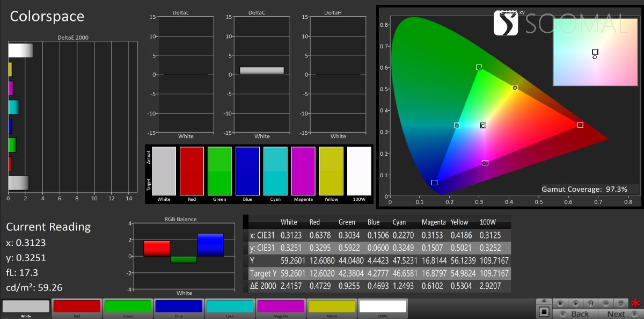Click the double-arrow chevron on Next
This screenshot has height=319, width=644.
pyautogui.click(x=634, y=314)
